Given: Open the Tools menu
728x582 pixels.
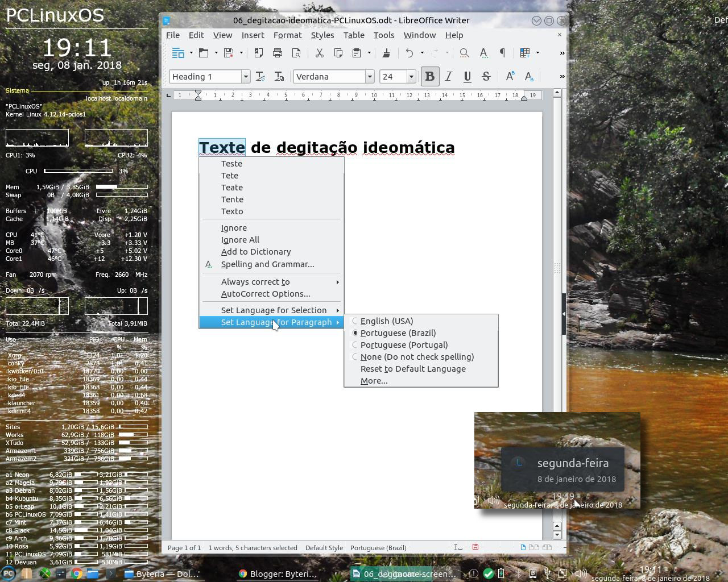Looking at the screenshot, I should (x=384, y=35).
